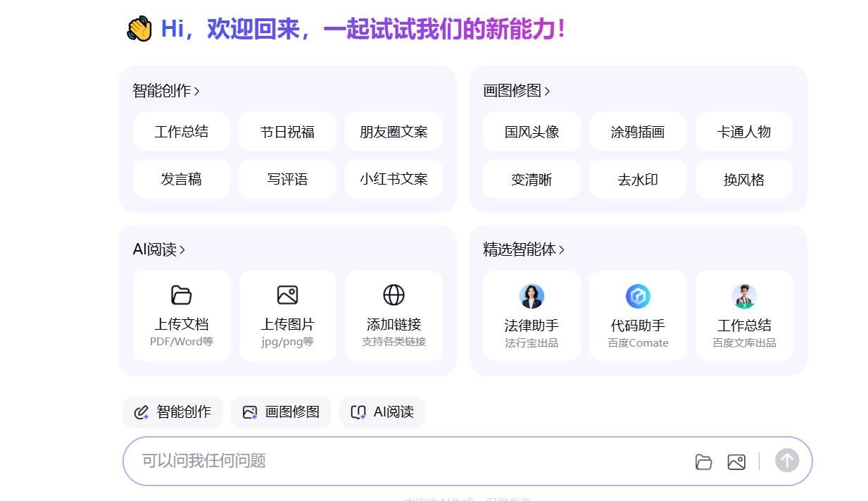The width and height of the screenshot is (868, 501).
Task: Click the send arrow button
Action: (x=787, y=461)
